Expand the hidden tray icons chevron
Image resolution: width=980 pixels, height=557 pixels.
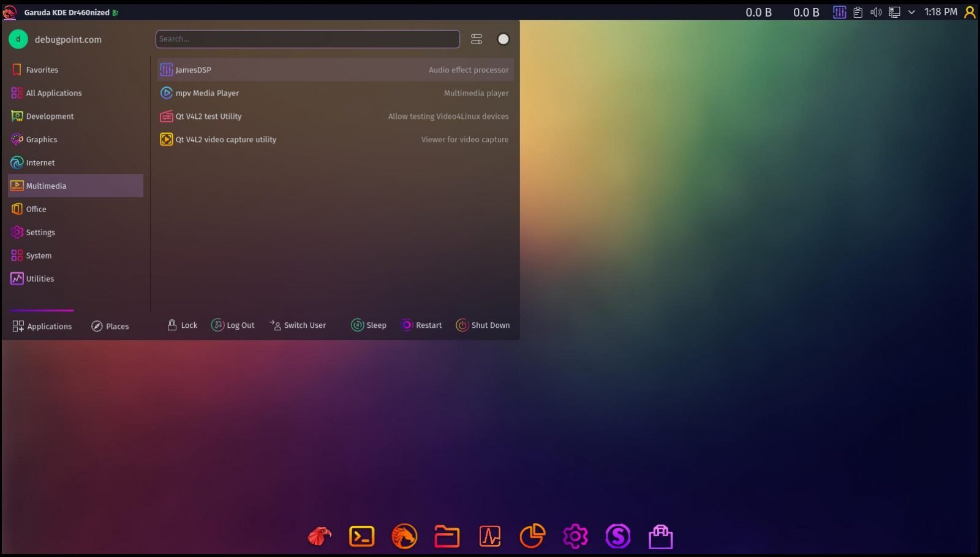click(x=912, y=12)
